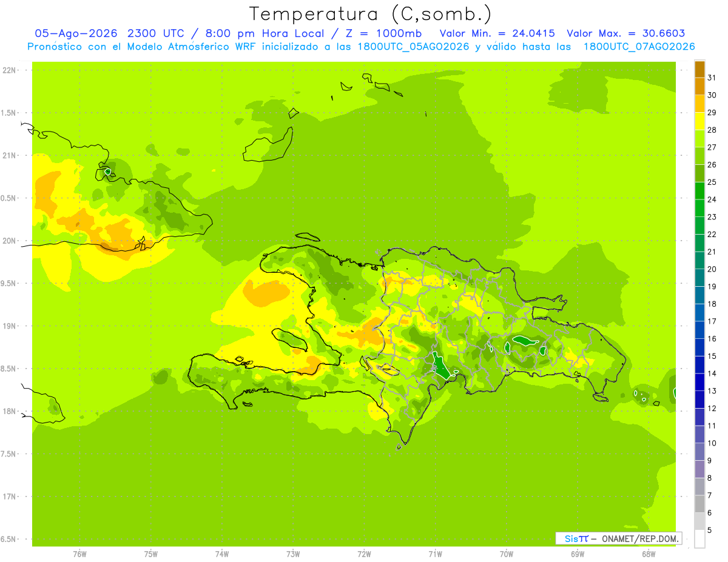Click "Valor Max. = 30.6603"

(626, 33)
